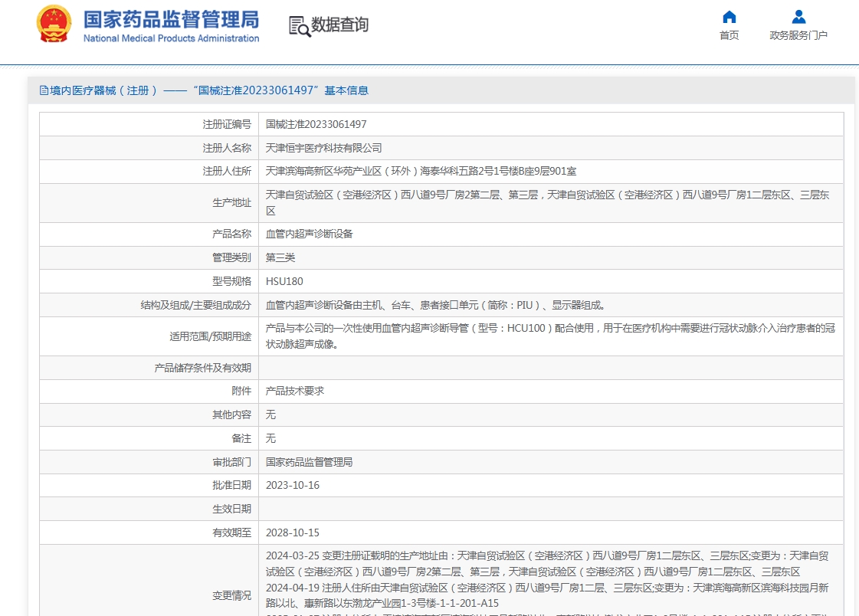The height and width of the screenshot is (616, 859).
Task: Select model value HSU180
Action: (284, 281)
